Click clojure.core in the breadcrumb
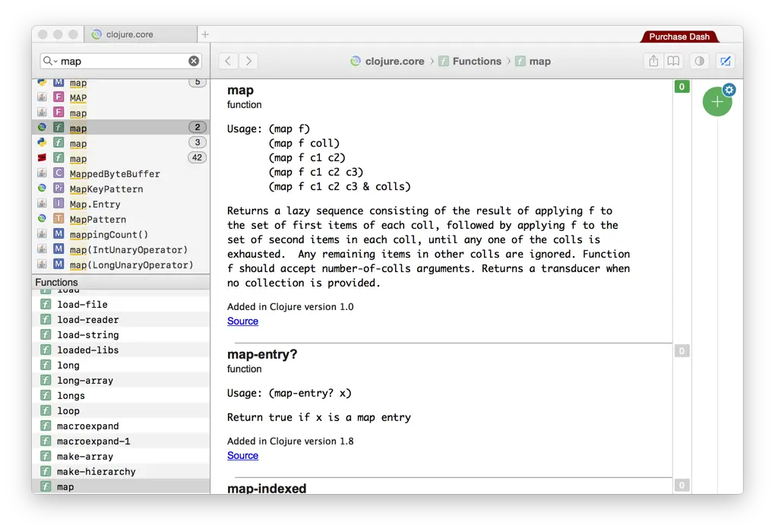This screenshot has width=775, height=532. click(x=387, y=61)
